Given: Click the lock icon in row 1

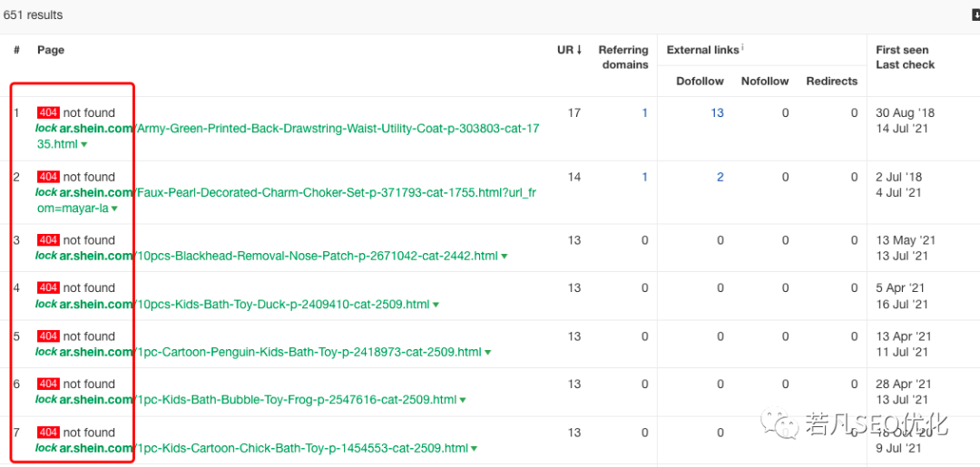Looking at the screenshot, I should (x=45, y=129).
